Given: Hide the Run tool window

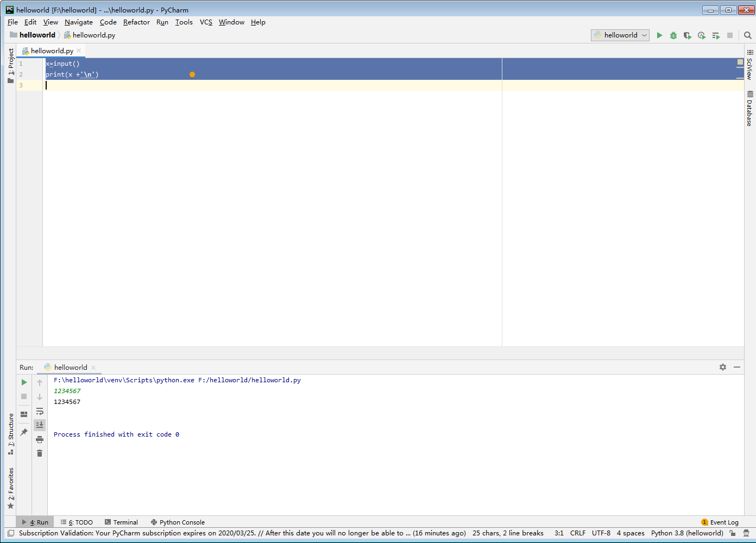Looking at the screenshot, I should [737, 367].
